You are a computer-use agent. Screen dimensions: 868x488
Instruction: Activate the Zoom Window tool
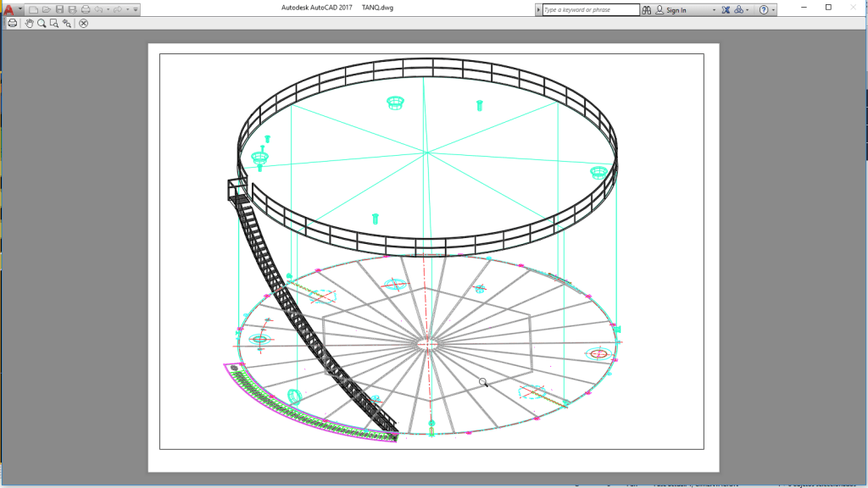point(54,23)
